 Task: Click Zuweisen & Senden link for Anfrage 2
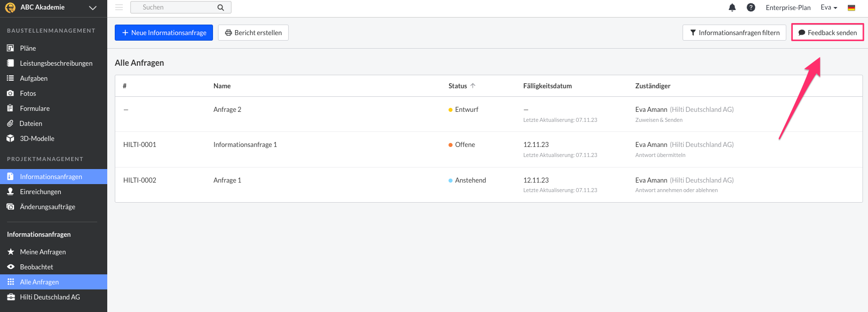(659, 120)
